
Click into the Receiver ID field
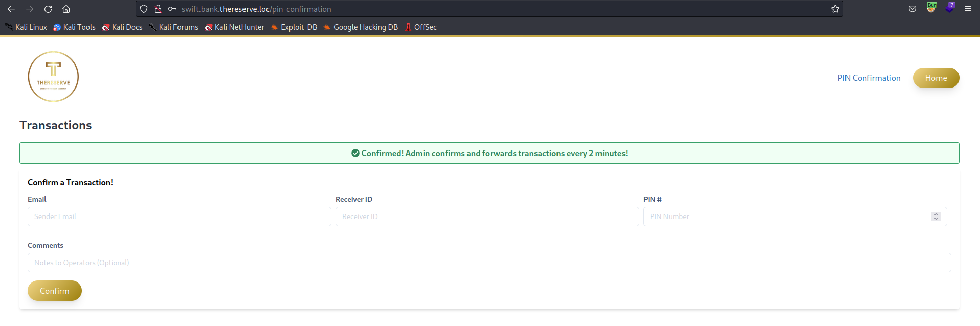pyautogui.click(x=487, y=216)
